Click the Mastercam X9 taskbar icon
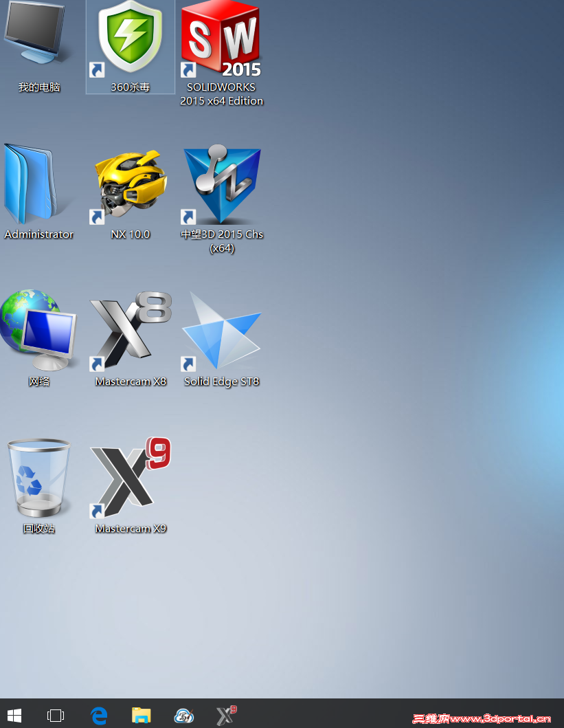The image size is (564, 728). [x=226, y=716]
